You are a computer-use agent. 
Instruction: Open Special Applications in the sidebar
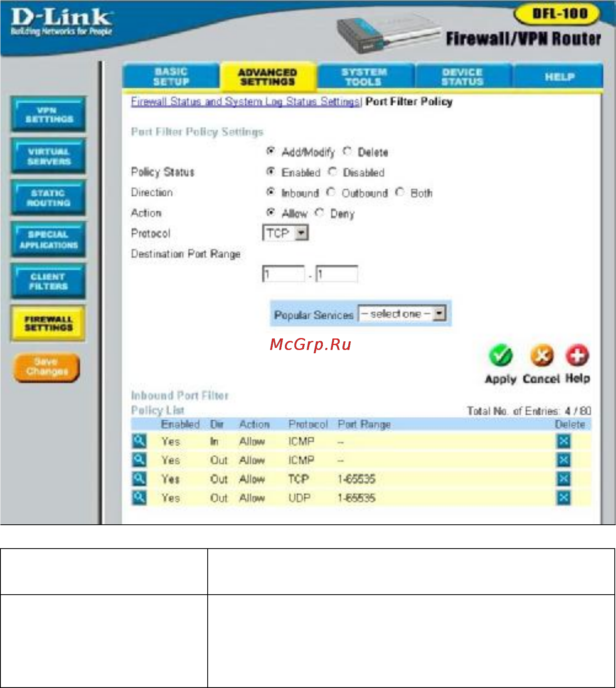coord(49,240)
